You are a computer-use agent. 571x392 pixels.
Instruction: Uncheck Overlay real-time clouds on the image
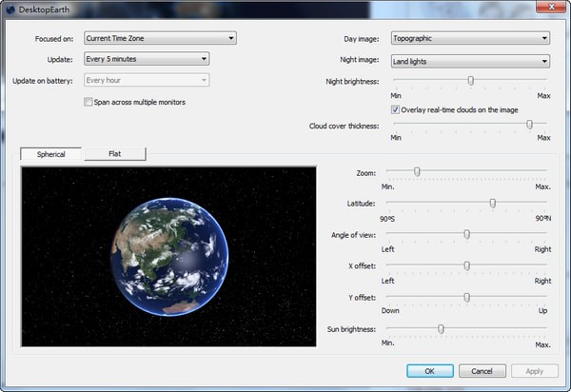396,109
